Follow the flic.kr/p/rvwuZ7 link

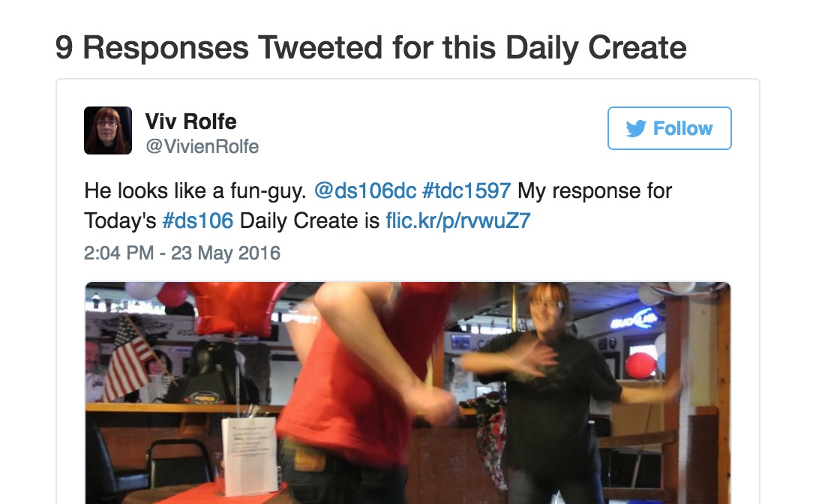(x=457, y=220)
